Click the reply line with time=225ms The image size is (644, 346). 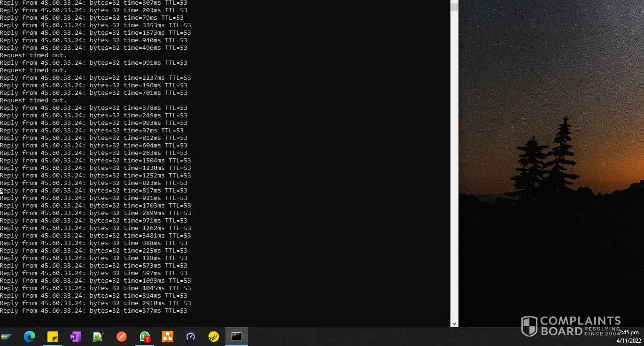point(93,251)
